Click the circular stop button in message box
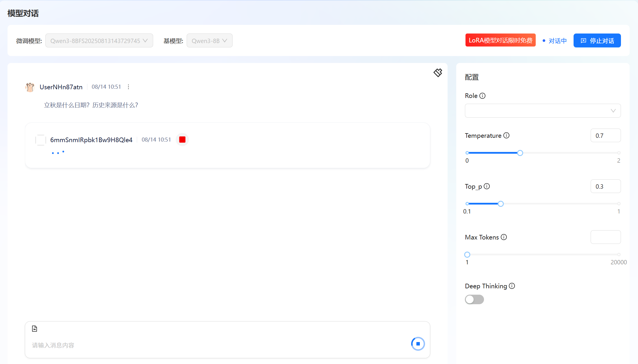Viewport: 638px width, 364px height. click(x=418, y=344)
